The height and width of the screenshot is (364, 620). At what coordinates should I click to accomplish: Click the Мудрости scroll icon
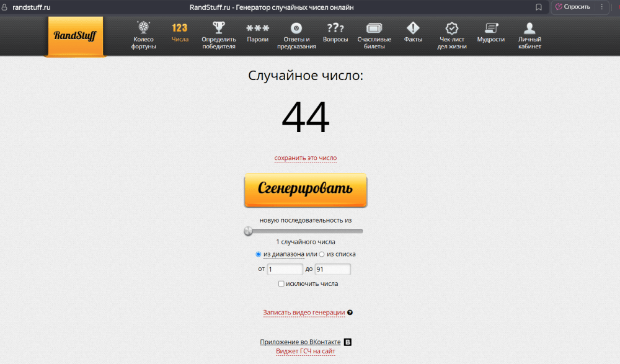[x=490, y=28]
